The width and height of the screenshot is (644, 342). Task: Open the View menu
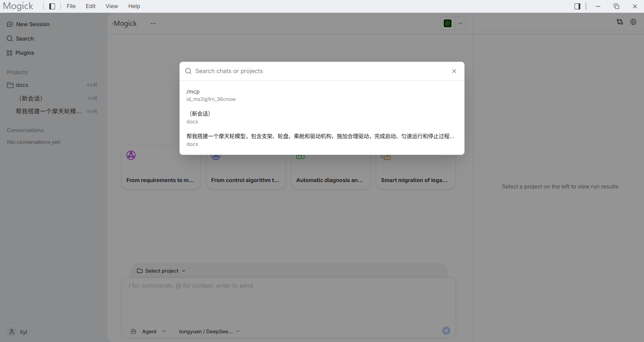coord(112,6)
